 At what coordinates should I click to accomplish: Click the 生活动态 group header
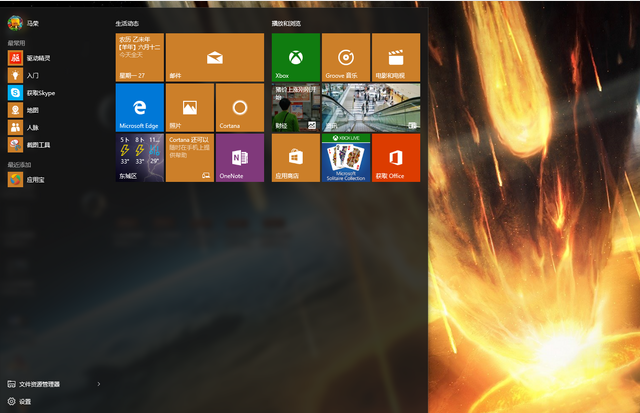(127, 23)
